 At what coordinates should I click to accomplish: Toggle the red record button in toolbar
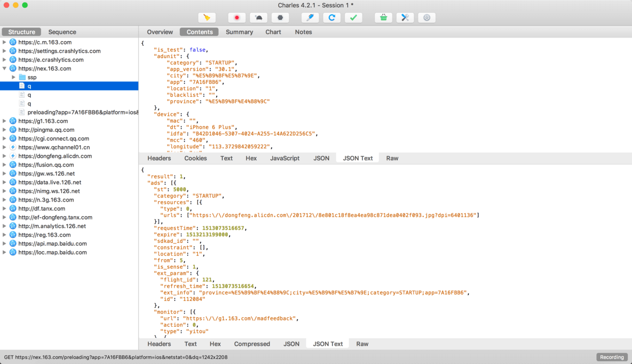(236, 18)
